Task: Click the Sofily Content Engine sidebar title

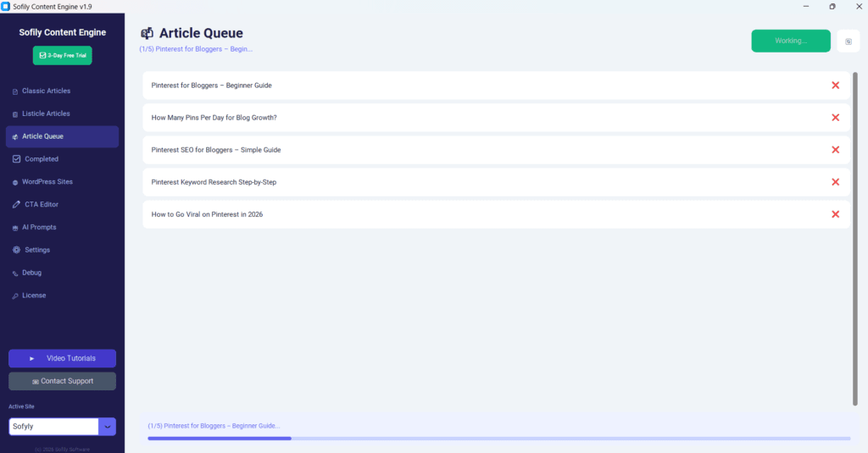Action: click(63, 32)
